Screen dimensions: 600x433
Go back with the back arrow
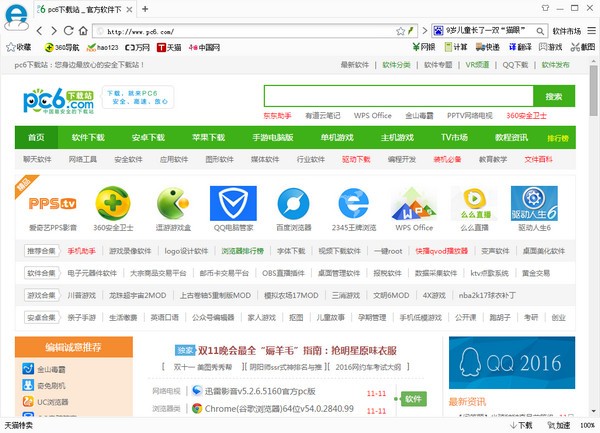tap(40, 31)
